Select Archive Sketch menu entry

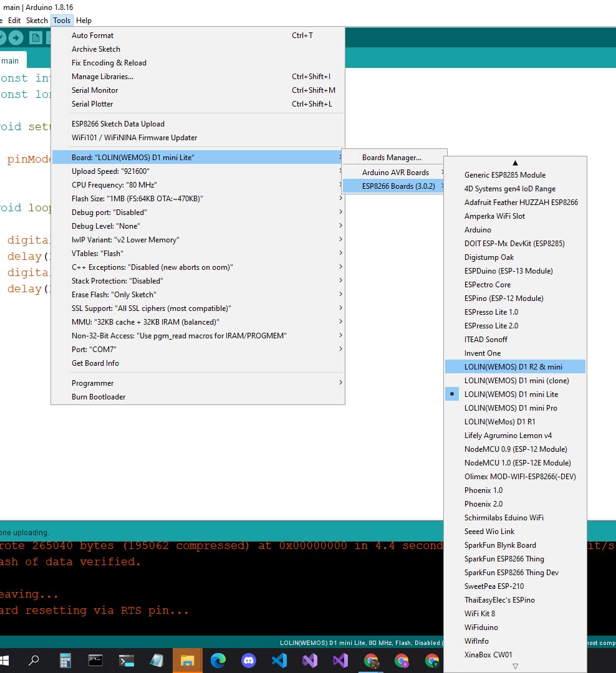click(198, 49)
